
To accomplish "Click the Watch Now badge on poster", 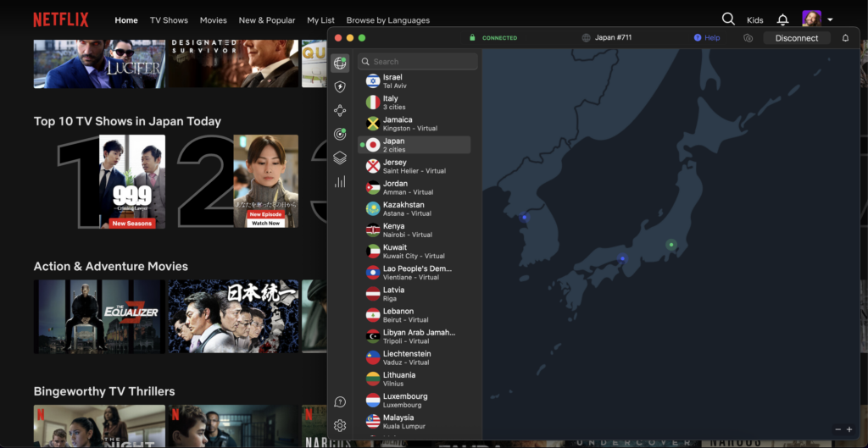I will [265, 223].
